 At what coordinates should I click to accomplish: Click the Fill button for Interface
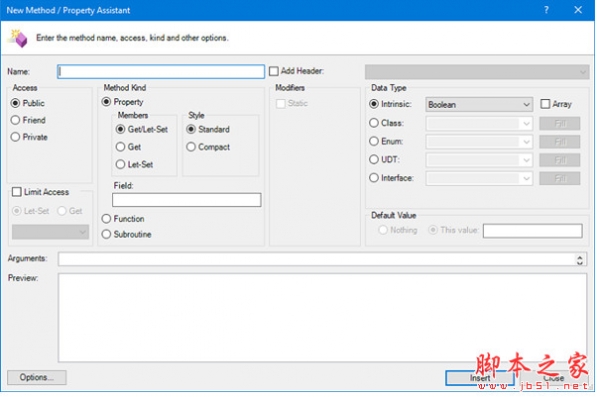[x=560, y=178]
